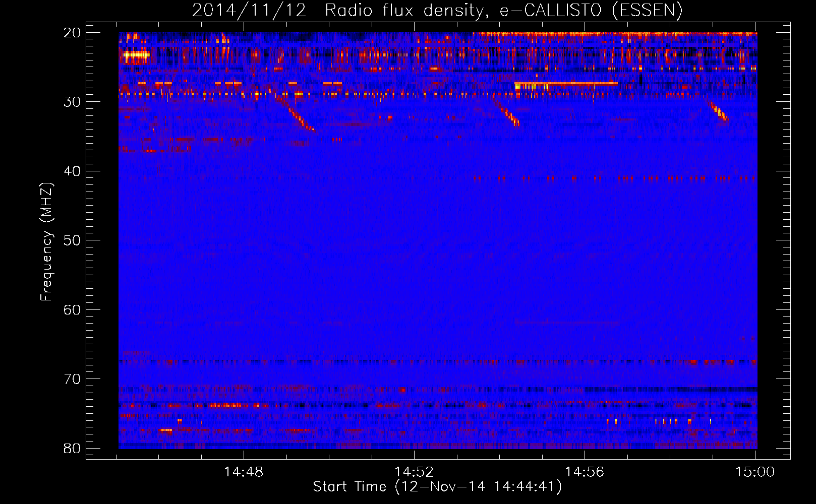Click the 30 frequency tick label
Screen dimensions: 816x504
point(73,102)
